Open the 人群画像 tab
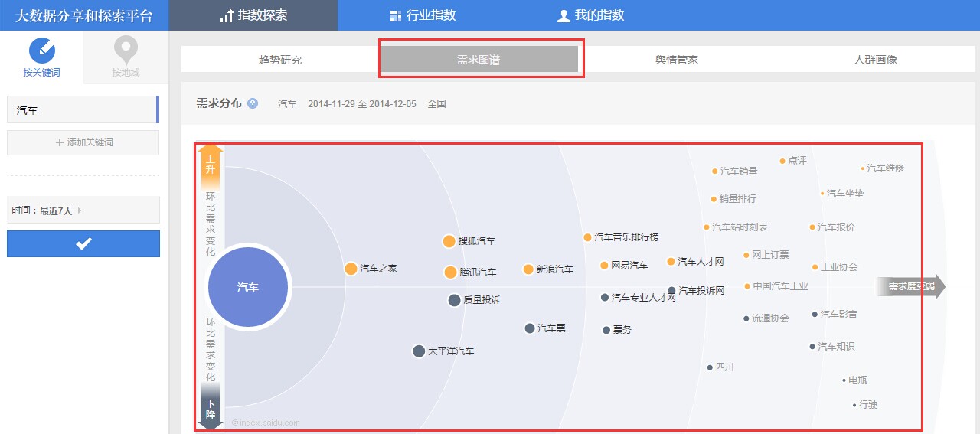Image resolution: width=980 pixels, height=434 pixels. point(875,60)
